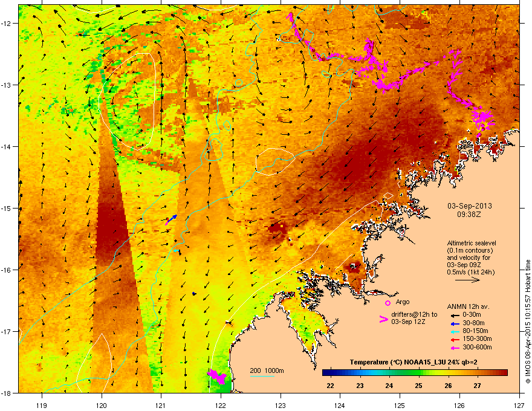Click the magenta Argo circle legend symbol
The image size is (532, 411).
click(x=388, y=303)
